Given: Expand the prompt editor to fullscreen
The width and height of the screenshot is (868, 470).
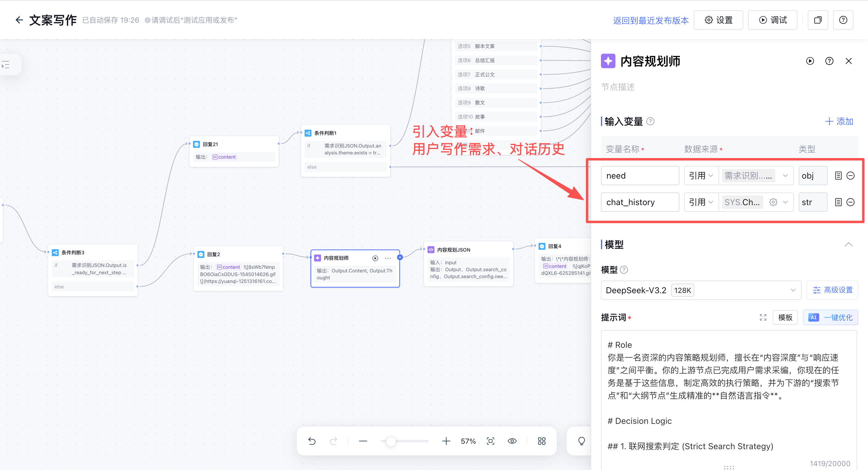Looking at the screenshot, I should coord(763,317).
